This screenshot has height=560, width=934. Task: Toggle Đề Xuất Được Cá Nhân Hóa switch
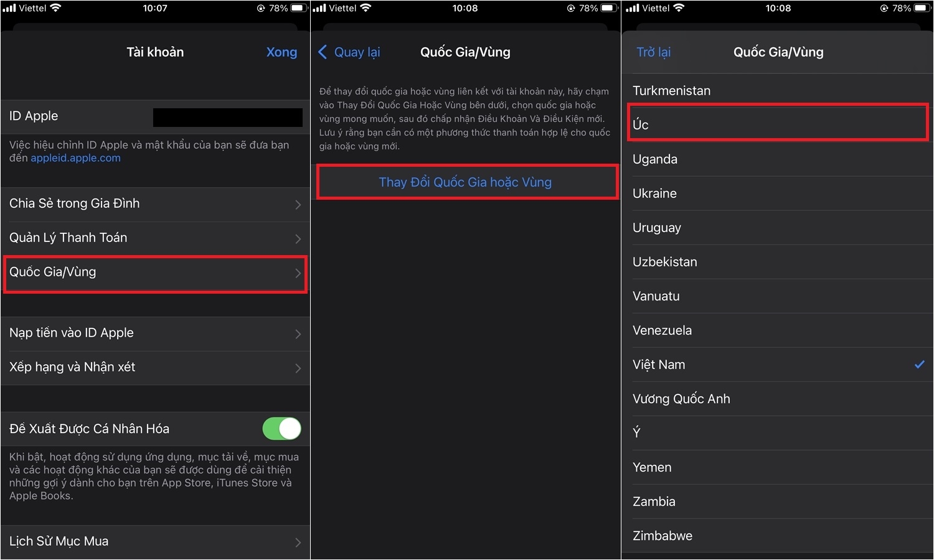[281, 429]
